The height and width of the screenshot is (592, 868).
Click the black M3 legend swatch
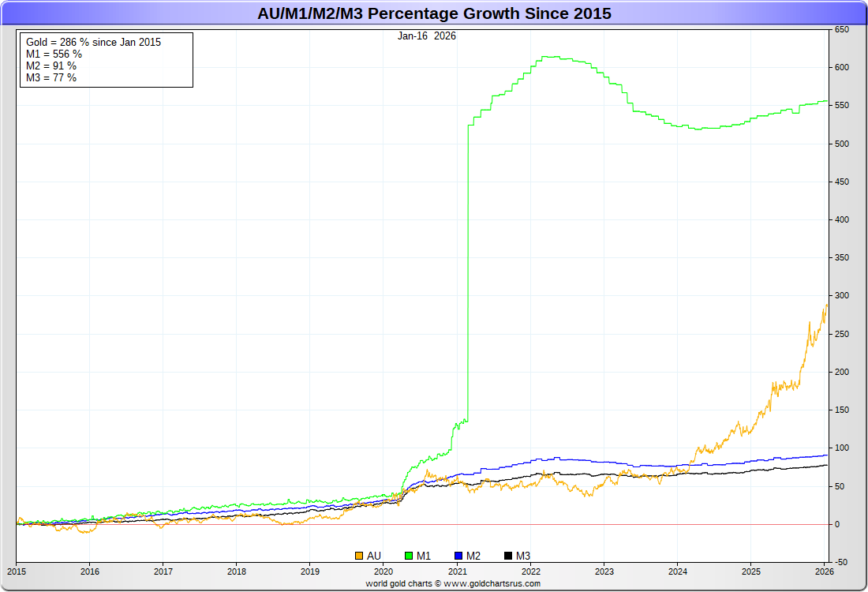tap(508, 556)
